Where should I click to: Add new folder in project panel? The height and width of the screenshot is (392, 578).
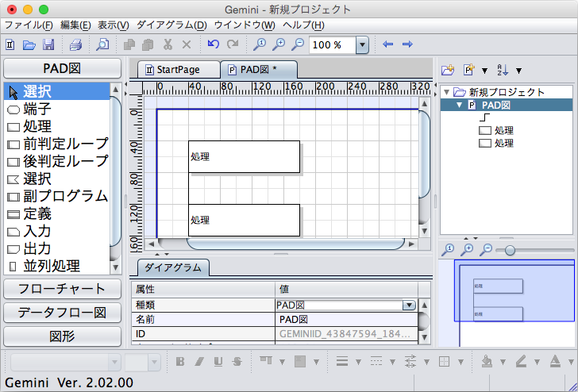448,70
